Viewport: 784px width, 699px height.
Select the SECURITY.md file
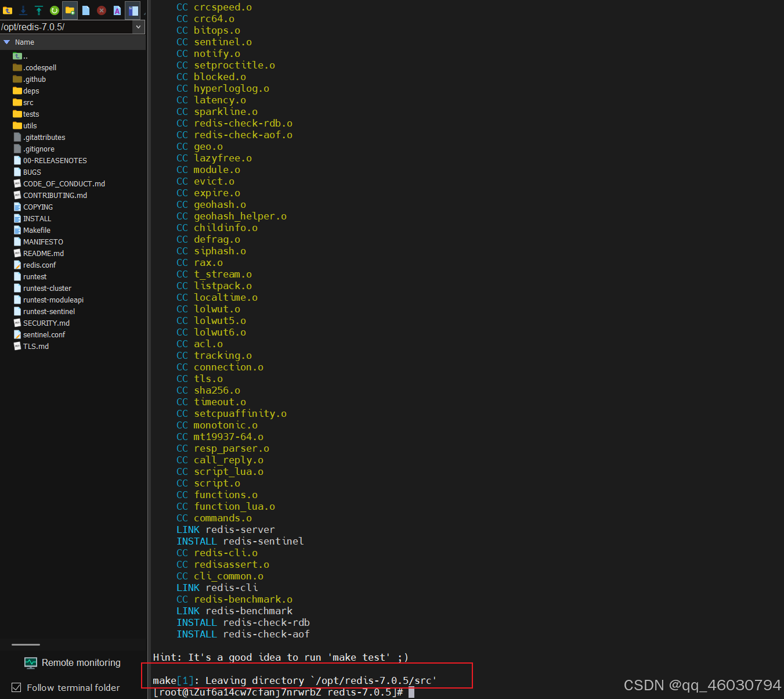41,323
